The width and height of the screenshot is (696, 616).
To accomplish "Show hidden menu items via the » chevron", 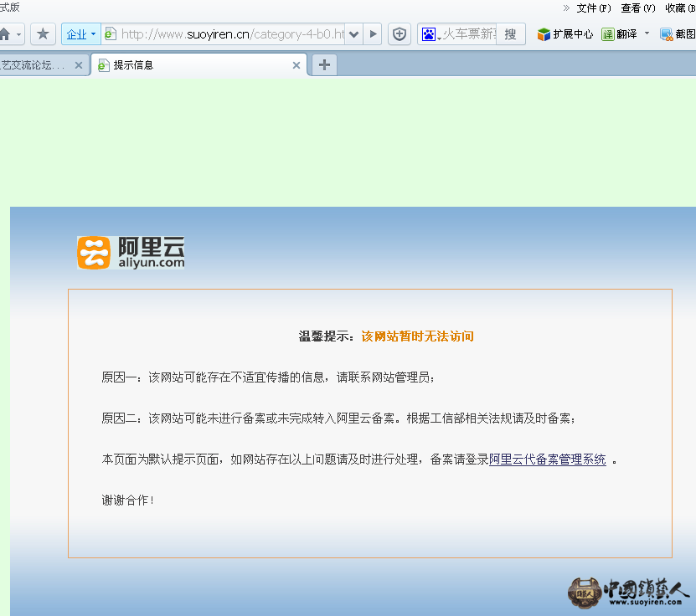I will [566, 8].
